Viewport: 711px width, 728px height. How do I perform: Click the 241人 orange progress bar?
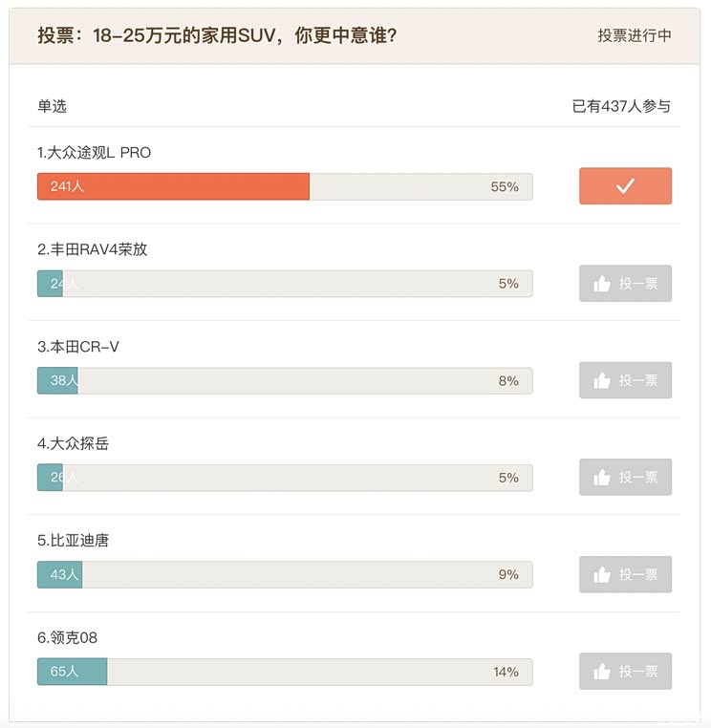tap(173, 186)
